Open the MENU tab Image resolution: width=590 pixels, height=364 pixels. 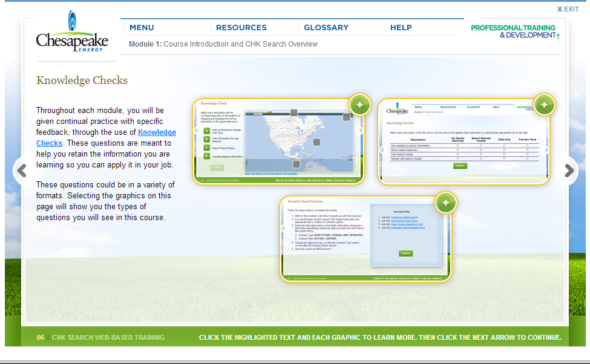[x=142, y=27]
